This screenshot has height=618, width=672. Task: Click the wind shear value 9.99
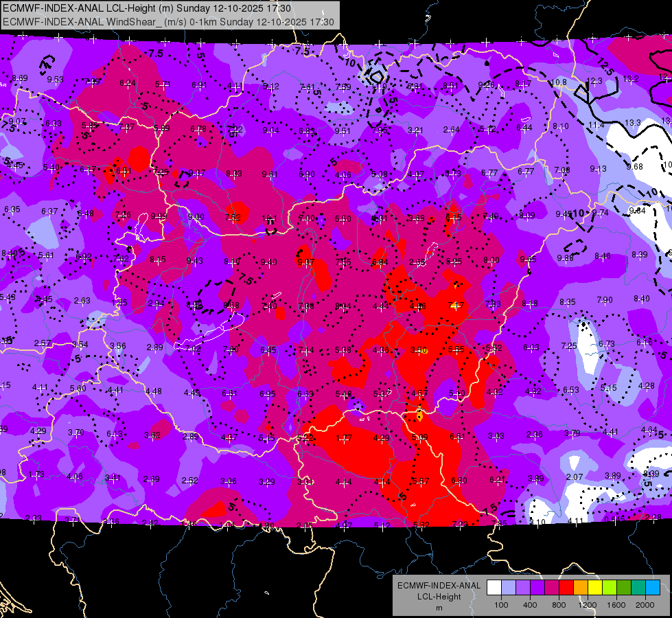159,216
